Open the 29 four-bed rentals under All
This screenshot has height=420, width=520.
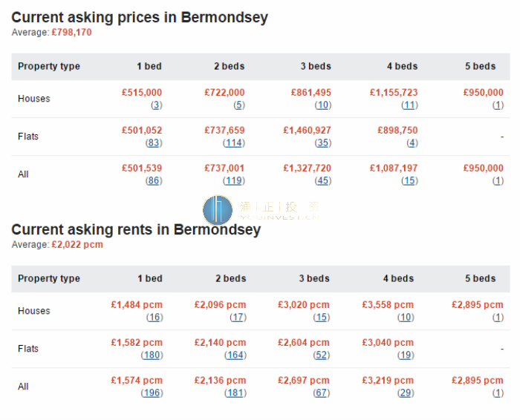[x=406, y=393]
